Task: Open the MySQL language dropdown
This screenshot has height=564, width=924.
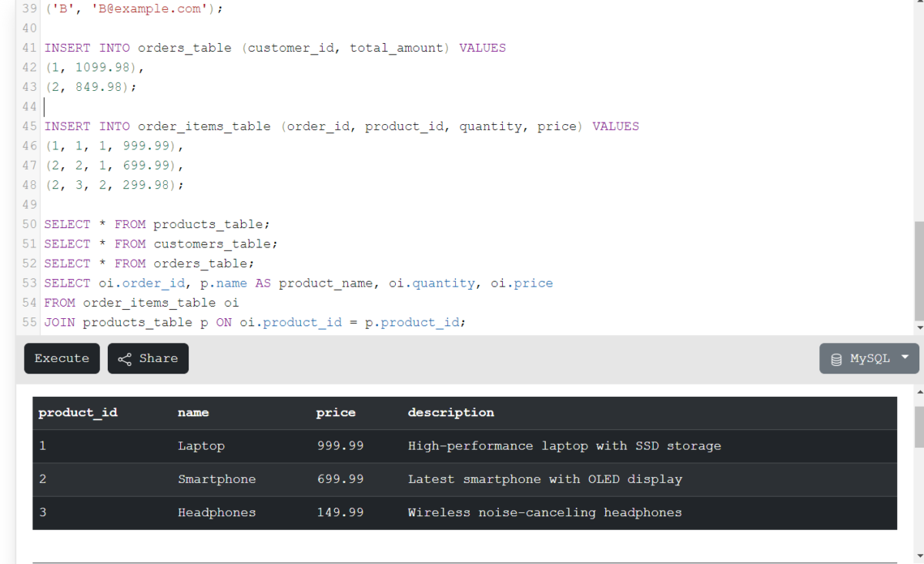Action: tap(869, 358)
